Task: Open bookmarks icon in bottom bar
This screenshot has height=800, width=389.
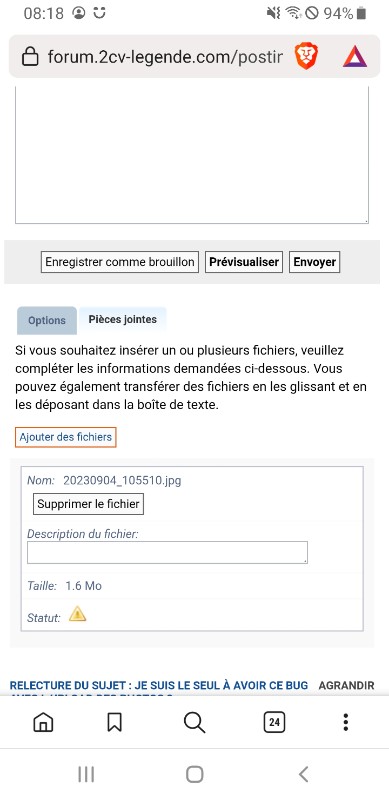Action: 114,722
